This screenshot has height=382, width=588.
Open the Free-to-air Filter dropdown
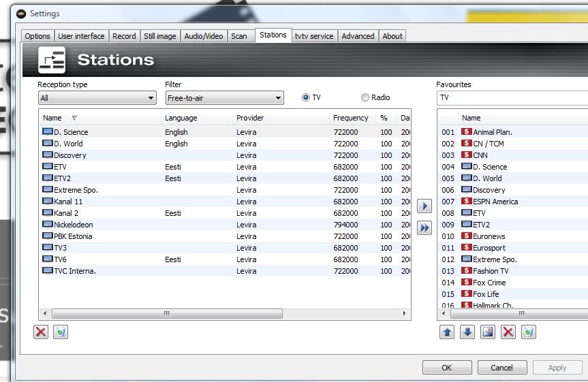pyautogui.click(x=225, y=98)
